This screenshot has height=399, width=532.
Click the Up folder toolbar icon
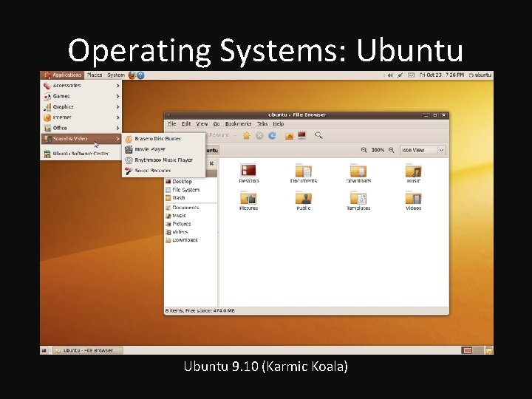coord(247,136)
